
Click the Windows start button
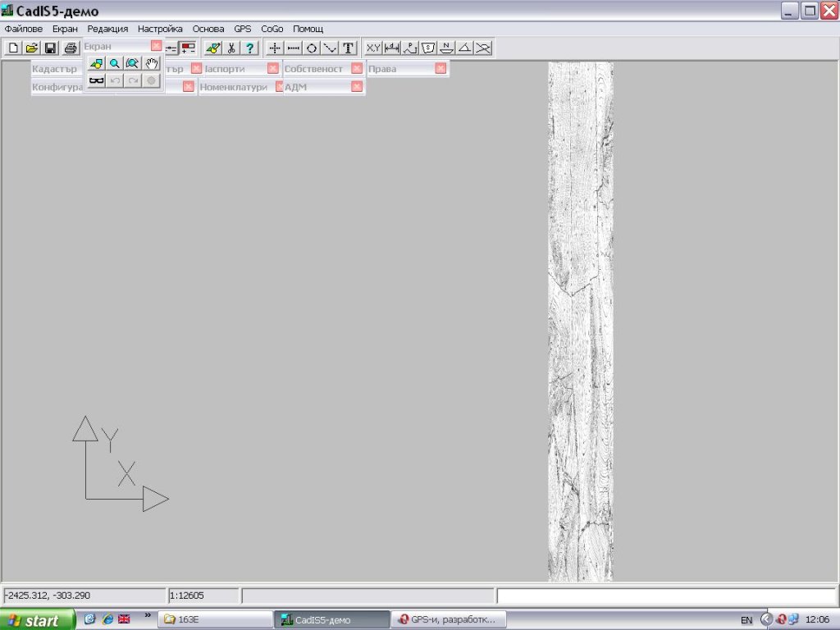coord(37,619)
